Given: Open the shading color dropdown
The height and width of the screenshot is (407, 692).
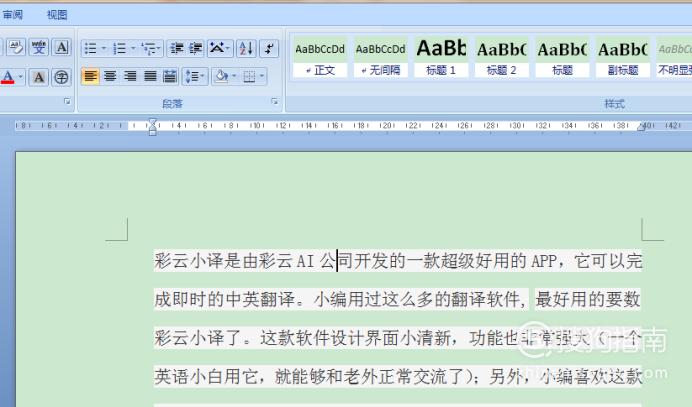Looking at the screenshot, I should 234,76.
